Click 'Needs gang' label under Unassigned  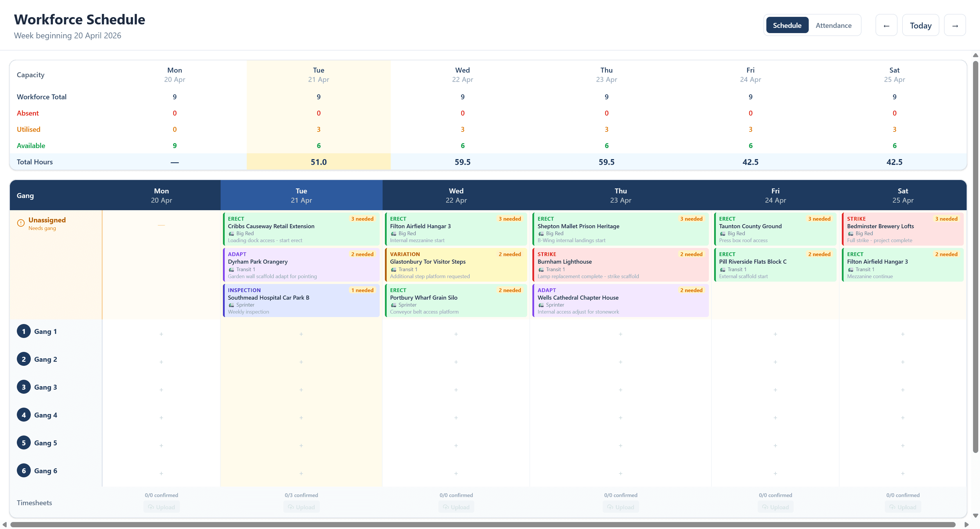pos(42,228)
